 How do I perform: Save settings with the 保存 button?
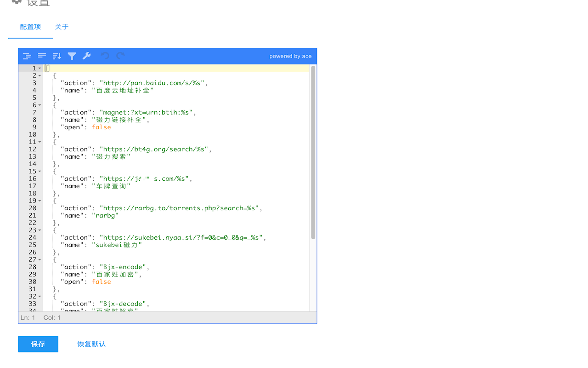tap(38, 344)
